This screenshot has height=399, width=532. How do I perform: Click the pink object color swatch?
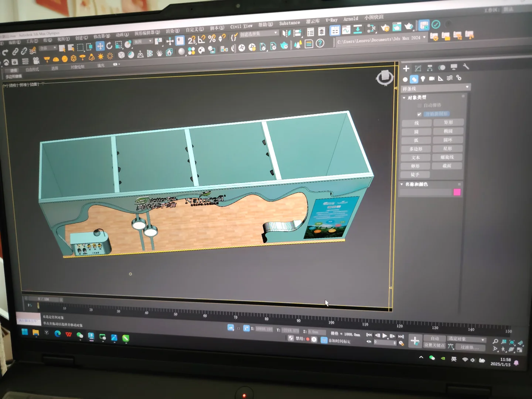click(x=457, y=192)
